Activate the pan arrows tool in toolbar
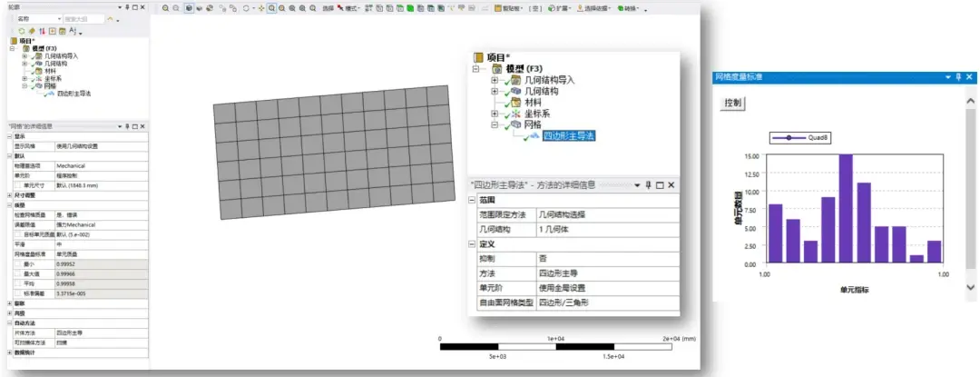The width and height of the screenshot is (980, 377). 261,8
